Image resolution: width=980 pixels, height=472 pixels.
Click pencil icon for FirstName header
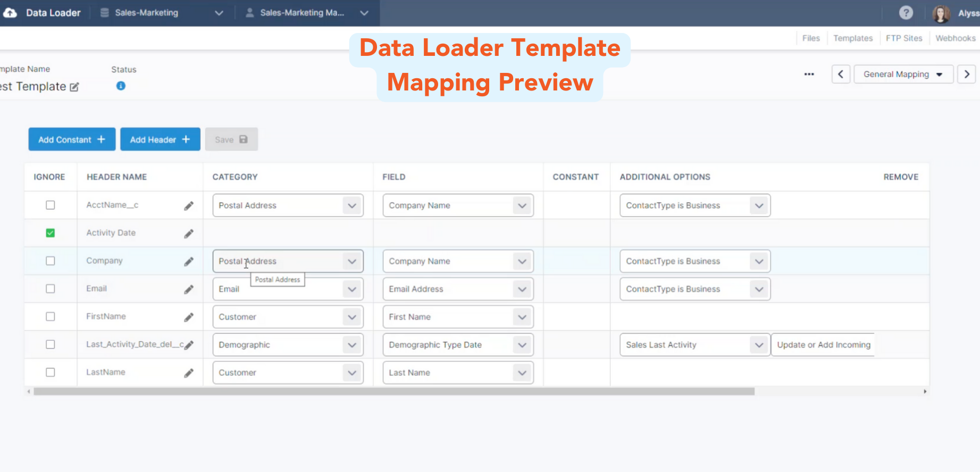click(x=189, y=317)
